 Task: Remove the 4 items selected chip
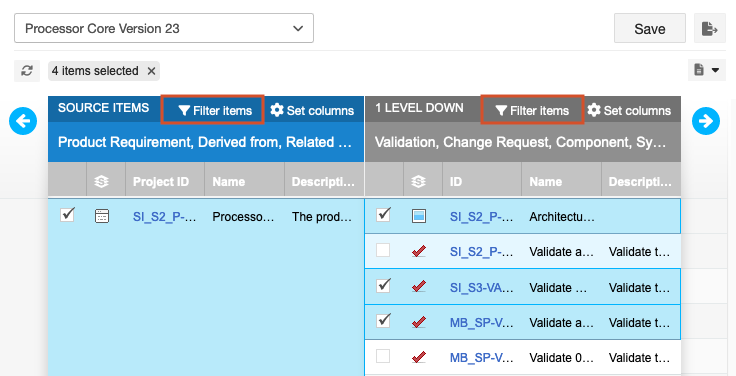(x=151, y=71)
